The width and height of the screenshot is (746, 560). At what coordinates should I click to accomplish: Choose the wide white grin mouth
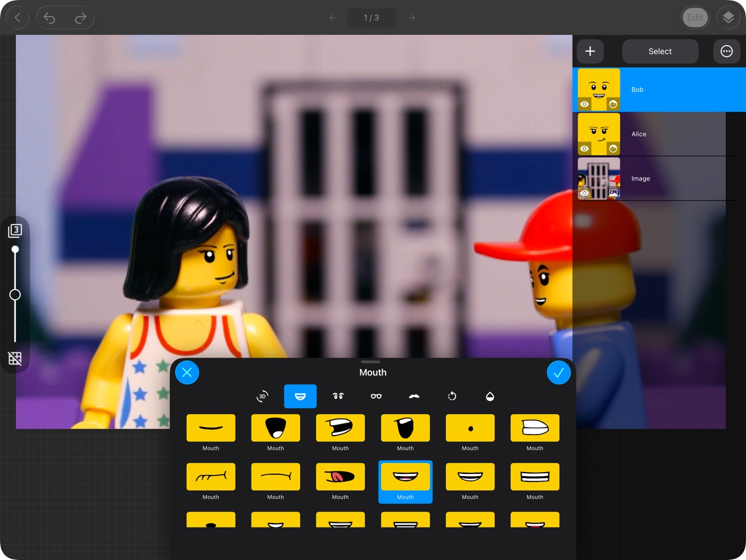(x=470, y=477)
